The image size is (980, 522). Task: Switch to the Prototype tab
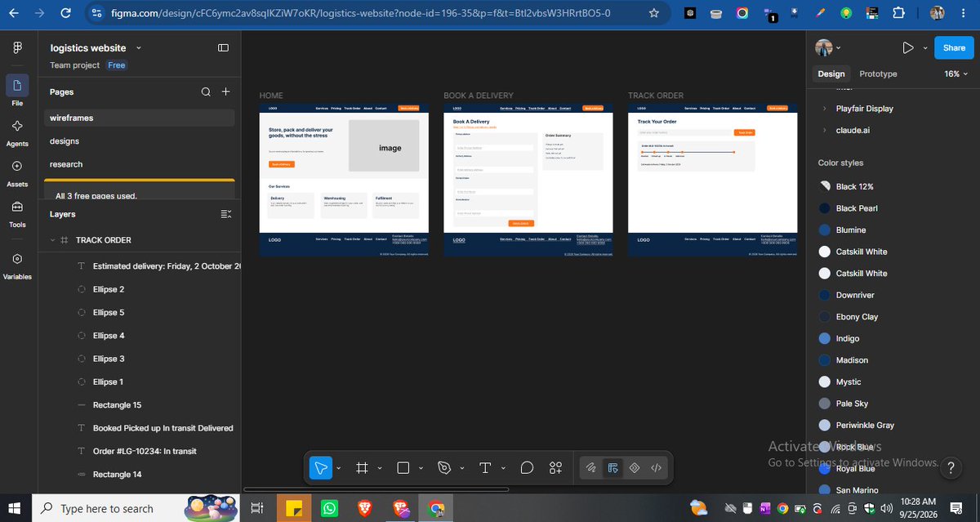(x=878, y=74)
